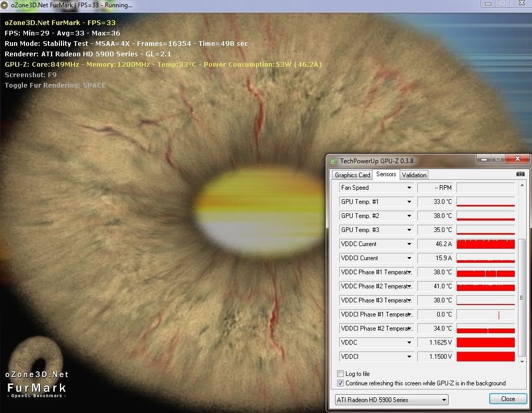Open VDDCI Phase #2 Temperature dropdown
Image resolution: width=532 pixels, height=413 pixels.
[409, 329]
